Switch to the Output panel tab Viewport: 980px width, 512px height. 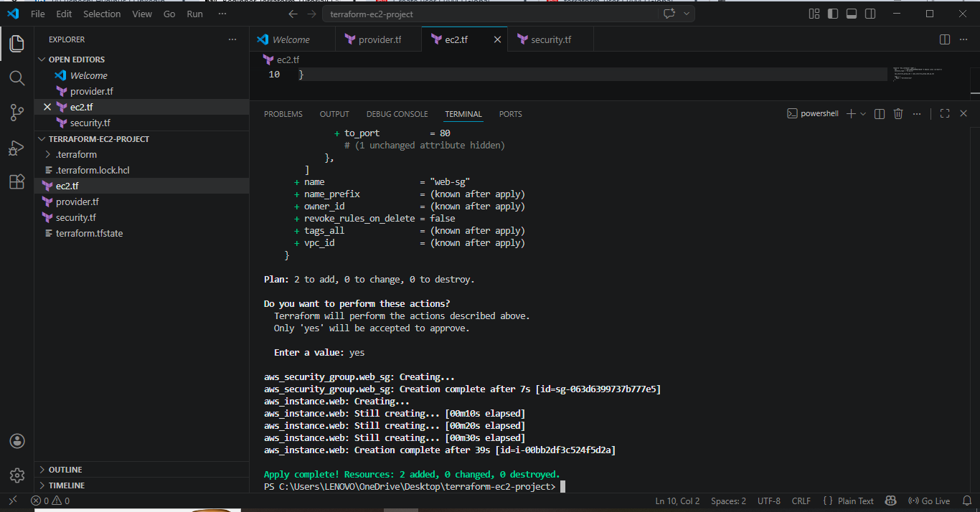[x=334, y=114]
